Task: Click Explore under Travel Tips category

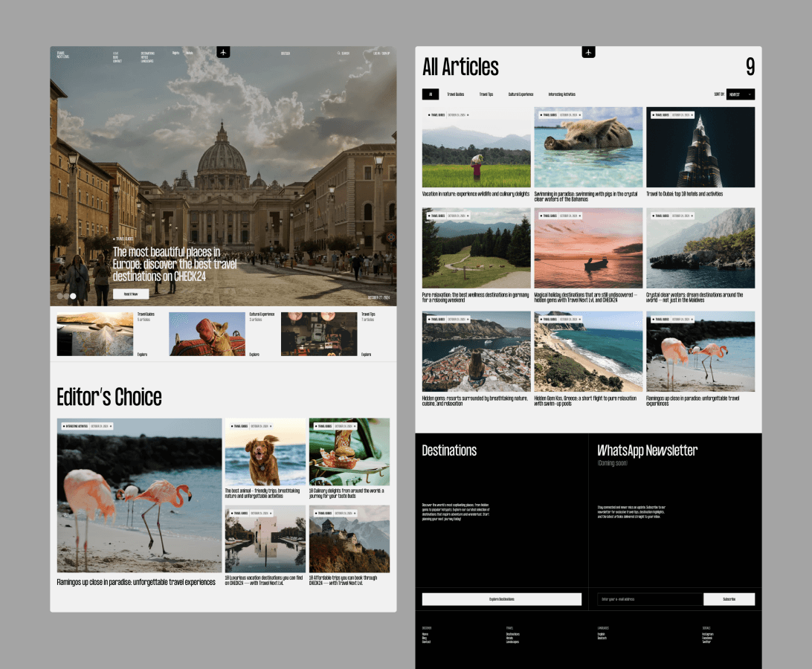Action: 366,355
